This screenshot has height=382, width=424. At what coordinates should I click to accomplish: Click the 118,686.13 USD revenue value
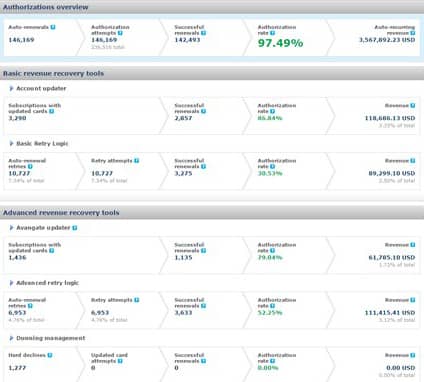point(390,118)
